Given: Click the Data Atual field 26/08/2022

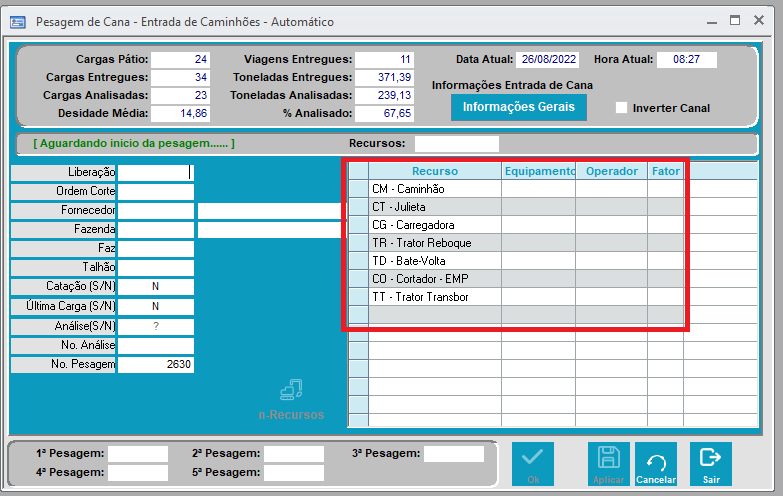Looking at the screenshot, I should tap(548, 59).
